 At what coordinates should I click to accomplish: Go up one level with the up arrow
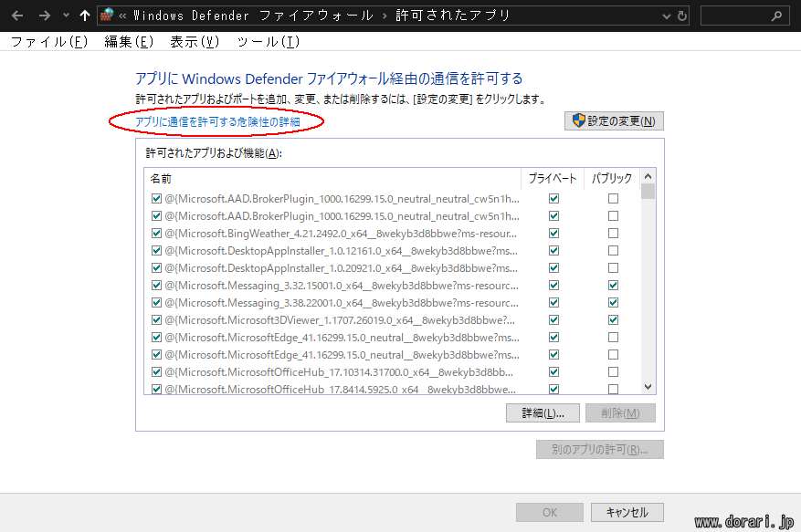85,16
